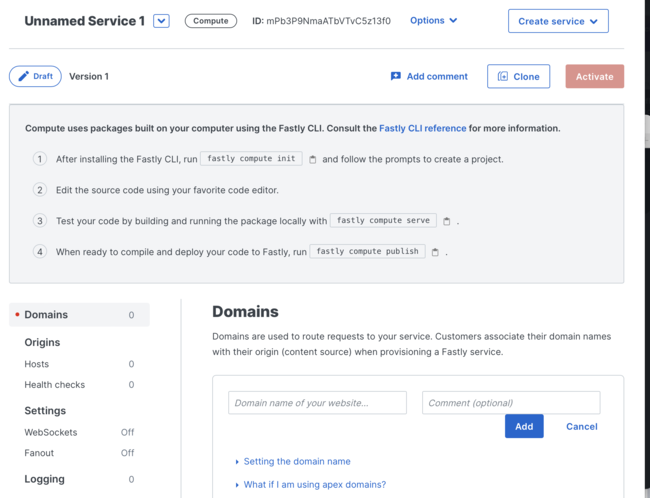Click the fastly compute init code snippet
Viewport: 650px width, 498px height.
point(251,159)
